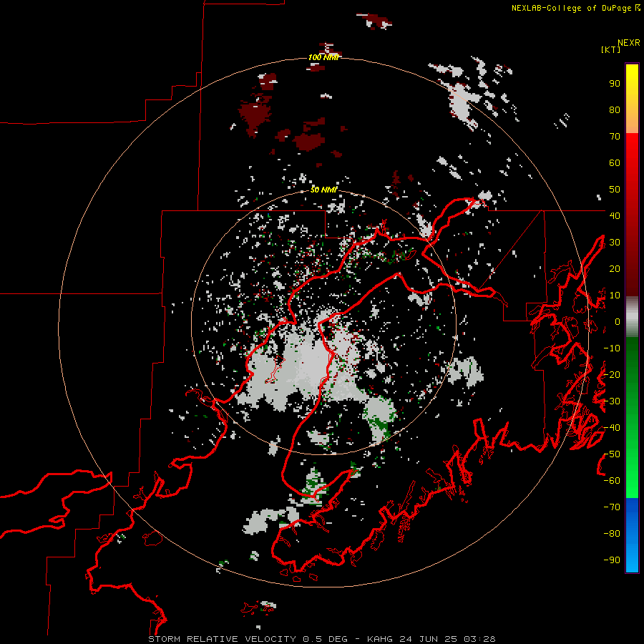Click the [KT] units label

coord(610,49)
